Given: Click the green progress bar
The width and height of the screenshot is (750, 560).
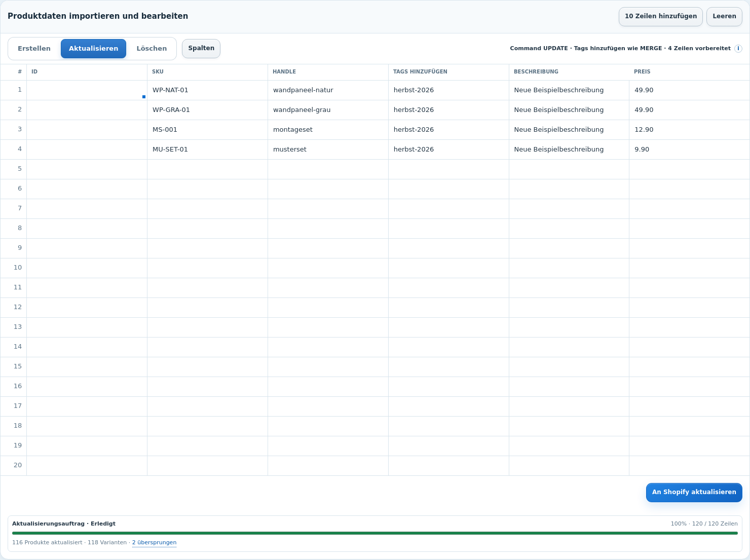Looking at the screenshot, I should [x=375, y=533].
